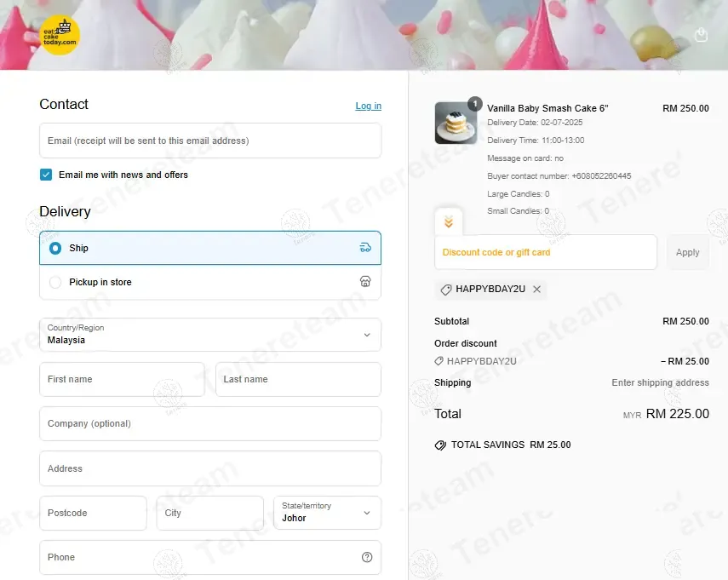Viewport: 728px width, 580px height.
Task: Open the State/territory dropdown
Action: [327, 513]
